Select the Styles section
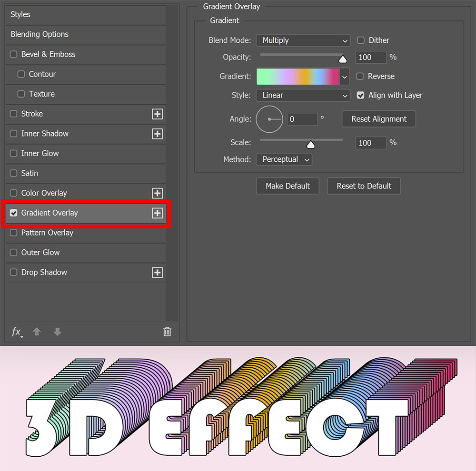The width and height of the screenshot is (476, 471). point(86,14)
